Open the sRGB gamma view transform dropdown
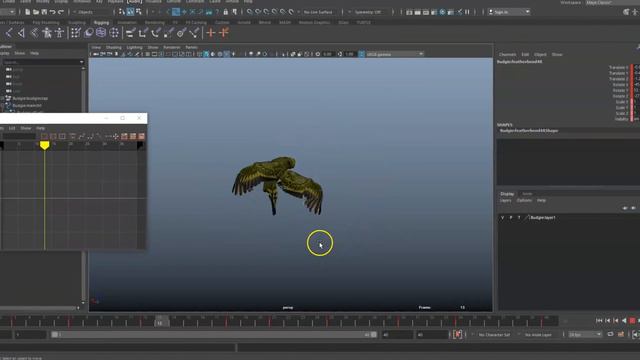The image size is (640, 360). point(395,54)
